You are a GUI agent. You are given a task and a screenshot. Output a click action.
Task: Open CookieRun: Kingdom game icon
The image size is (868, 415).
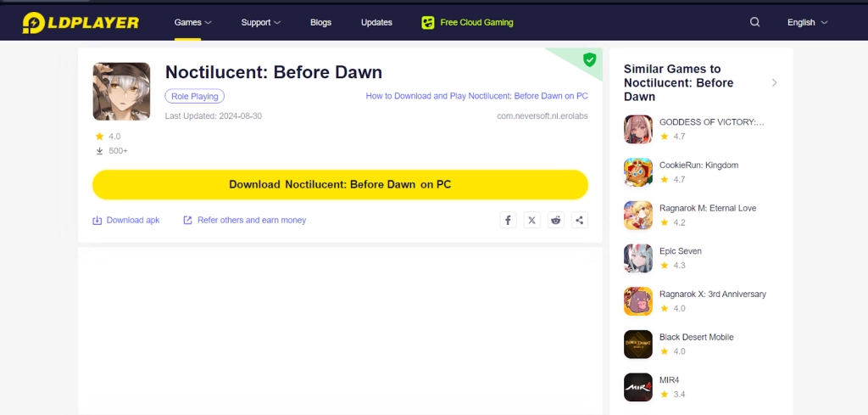point(637,172)
